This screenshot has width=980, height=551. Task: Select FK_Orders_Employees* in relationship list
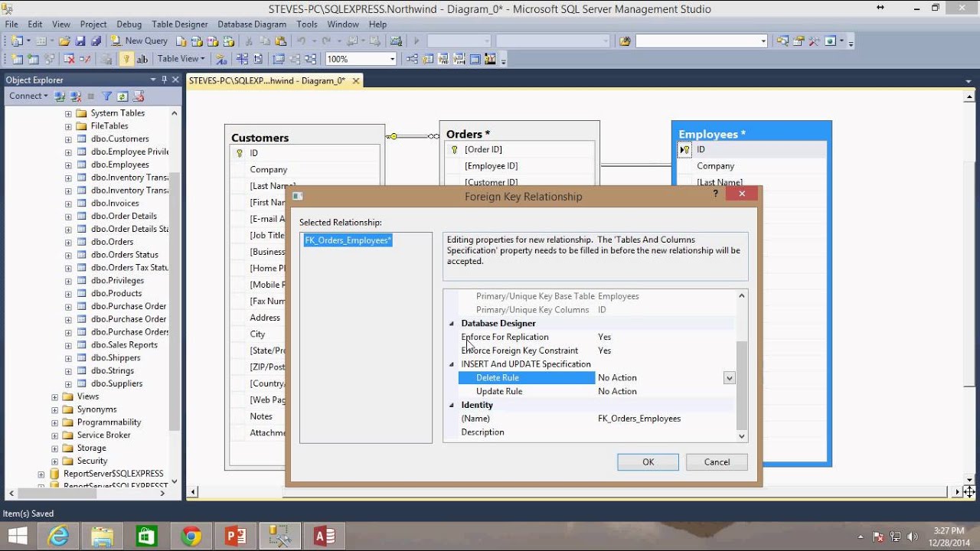348,240
